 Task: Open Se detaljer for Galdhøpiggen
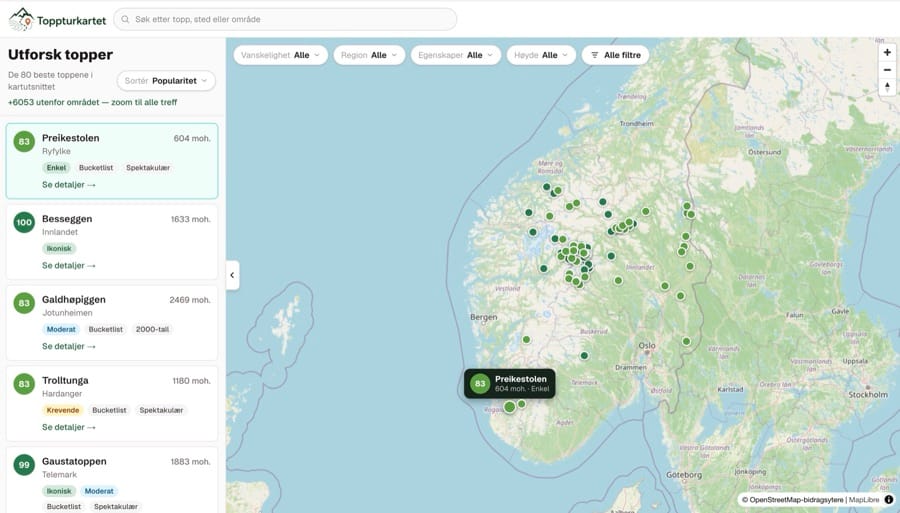pyautogui.click(x=69, y=347)
